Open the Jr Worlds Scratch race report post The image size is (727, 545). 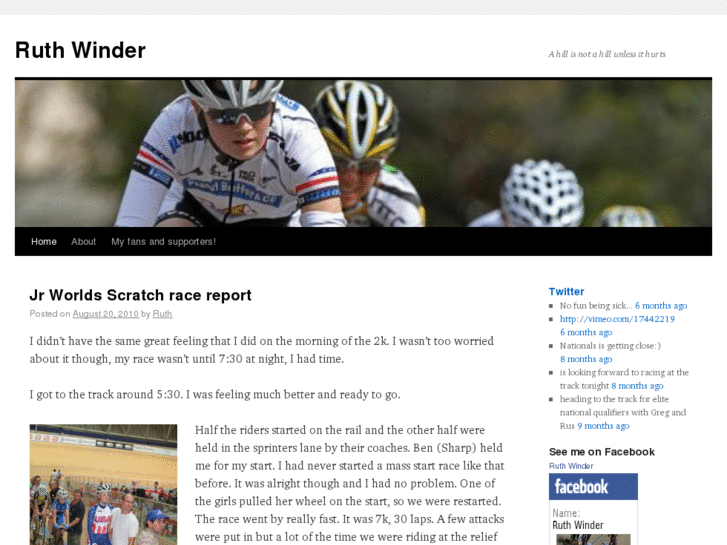(x=140, y=295)
